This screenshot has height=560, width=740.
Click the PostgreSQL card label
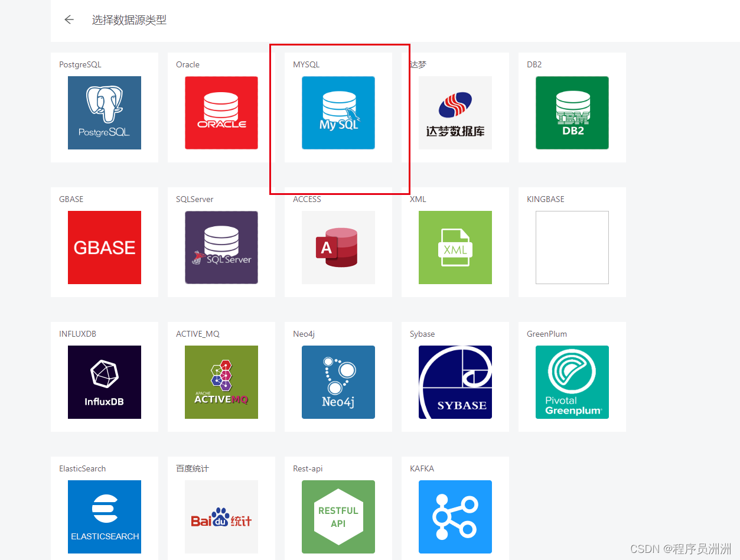[x=80, y=64]
